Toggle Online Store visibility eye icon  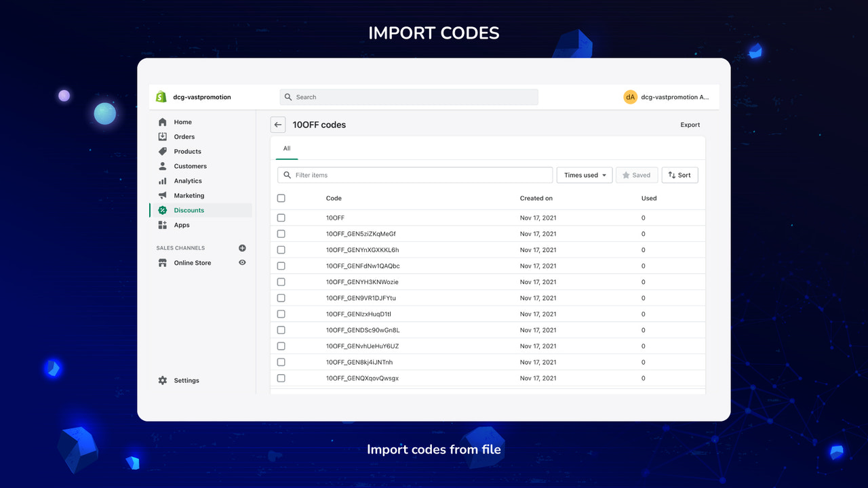tap(242, 262)
